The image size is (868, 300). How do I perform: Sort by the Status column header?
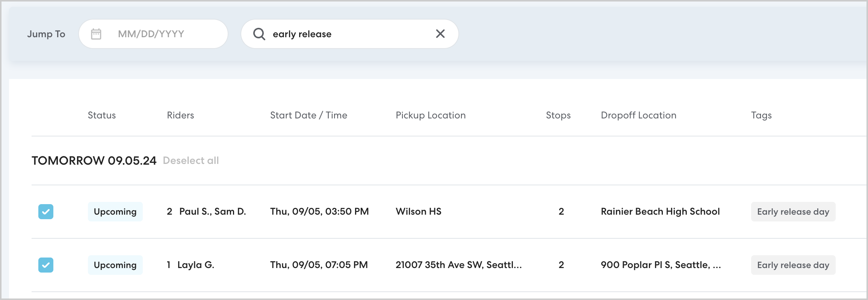[x=101, y=115]
